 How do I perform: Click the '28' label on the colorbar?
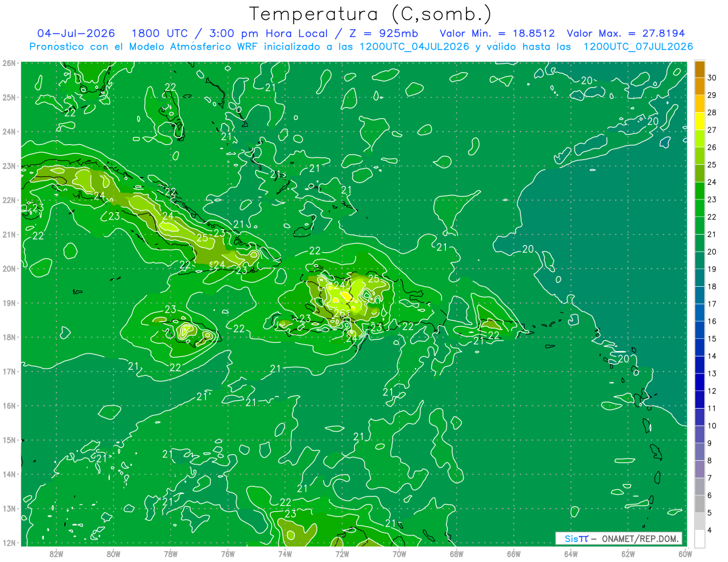[712, 113]
